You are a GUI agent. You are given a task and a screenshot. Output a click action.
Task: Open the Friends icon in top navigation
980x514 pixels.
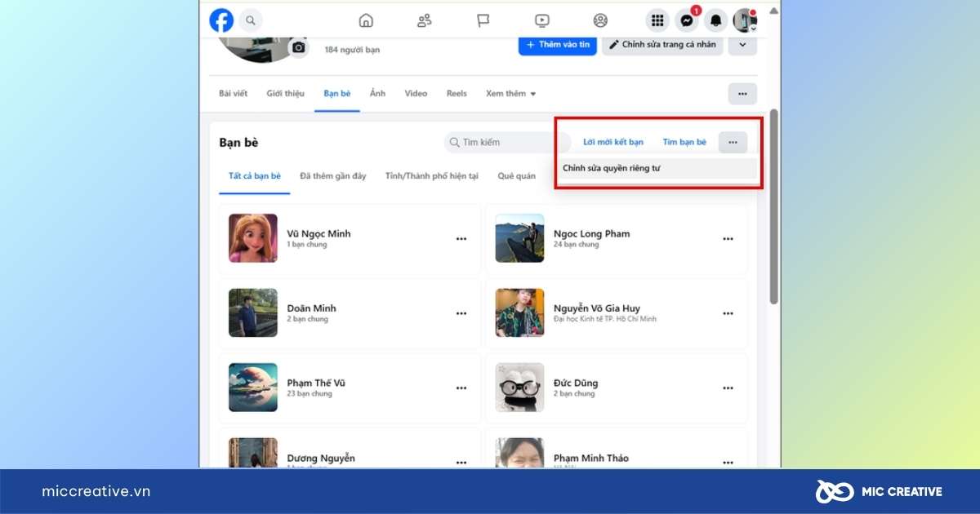424,20
